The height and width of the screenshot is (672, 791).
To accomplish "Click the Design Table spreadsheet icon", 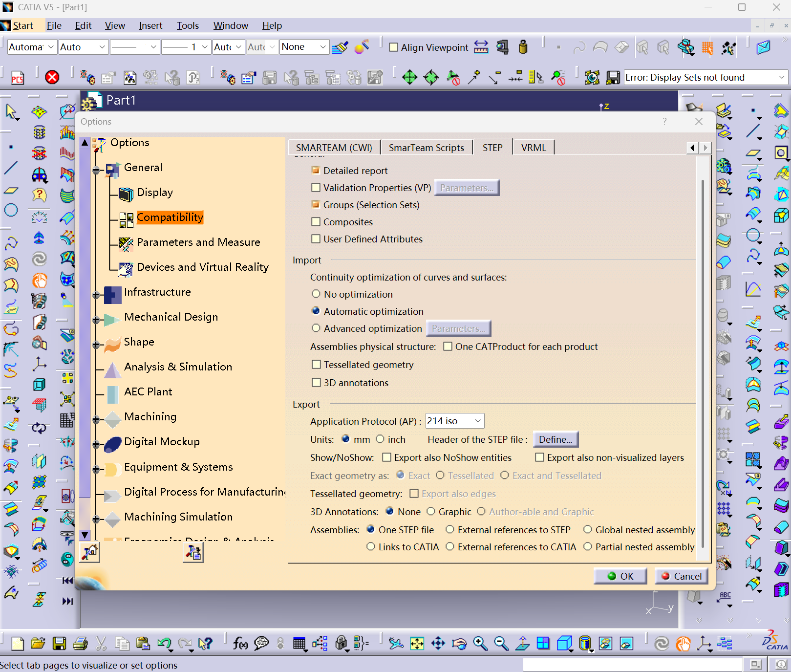I will click(x=299, y=644).
